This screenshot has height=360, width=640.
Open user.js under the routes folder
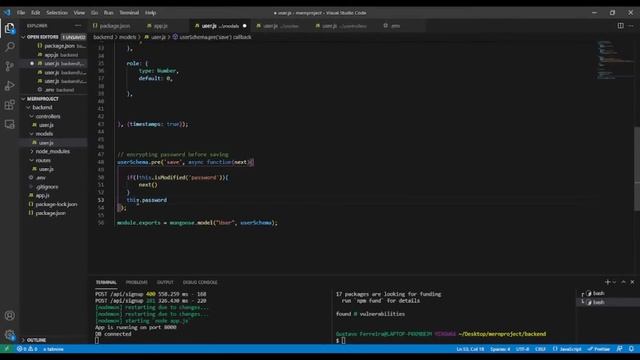46,169
